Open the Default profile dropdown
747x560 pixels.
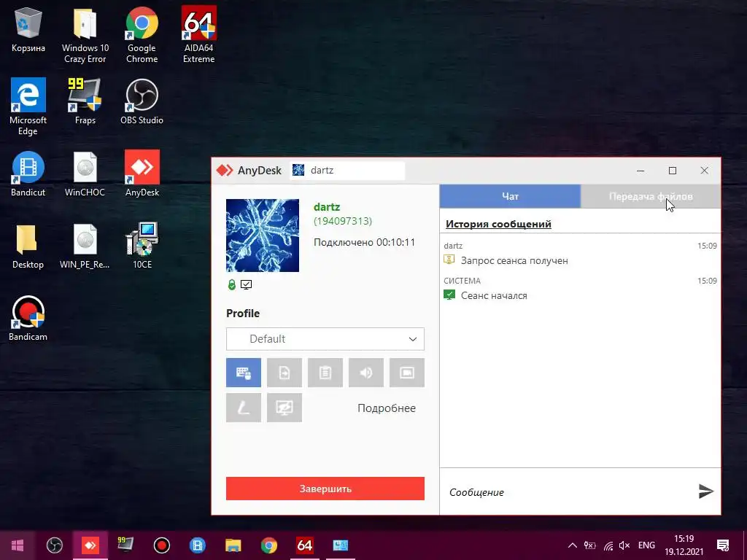click(325, 339)
